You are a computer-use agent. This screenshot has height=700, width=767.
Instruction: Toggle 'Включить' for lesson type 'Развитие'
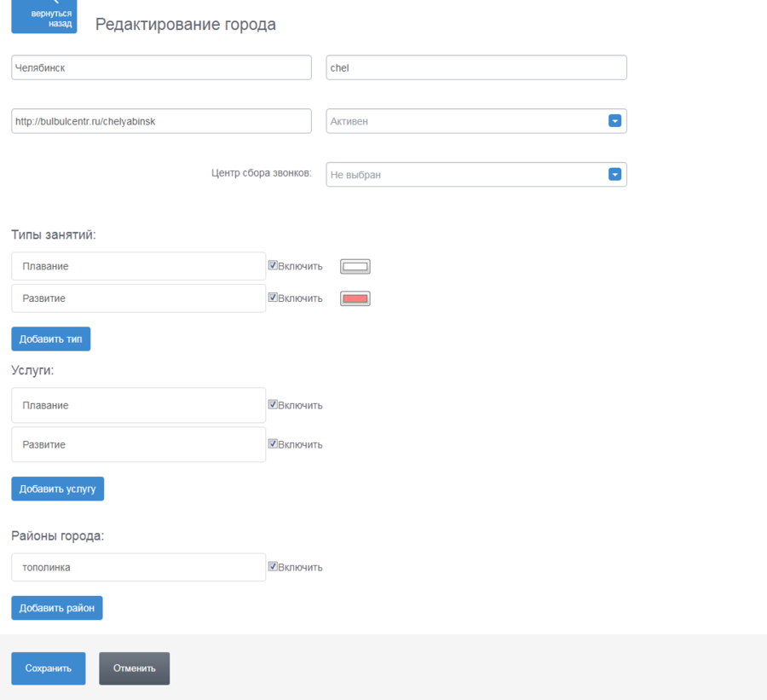273,298
